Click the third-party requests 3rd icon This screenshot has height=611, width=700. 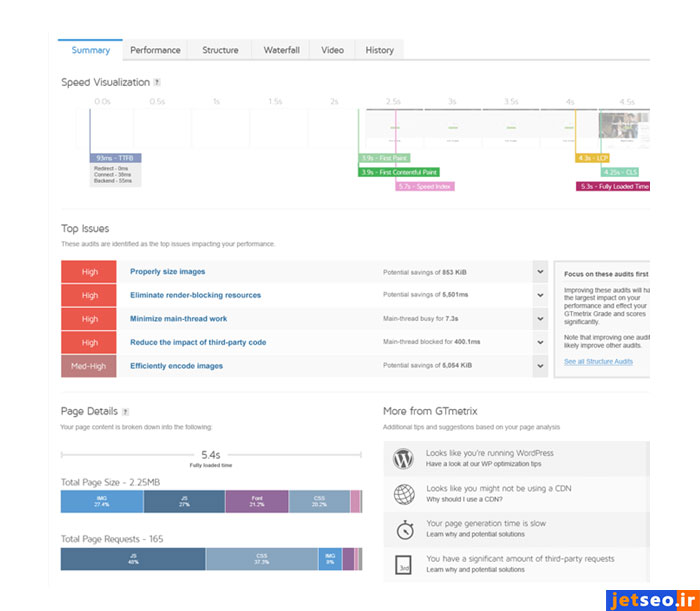403,563
